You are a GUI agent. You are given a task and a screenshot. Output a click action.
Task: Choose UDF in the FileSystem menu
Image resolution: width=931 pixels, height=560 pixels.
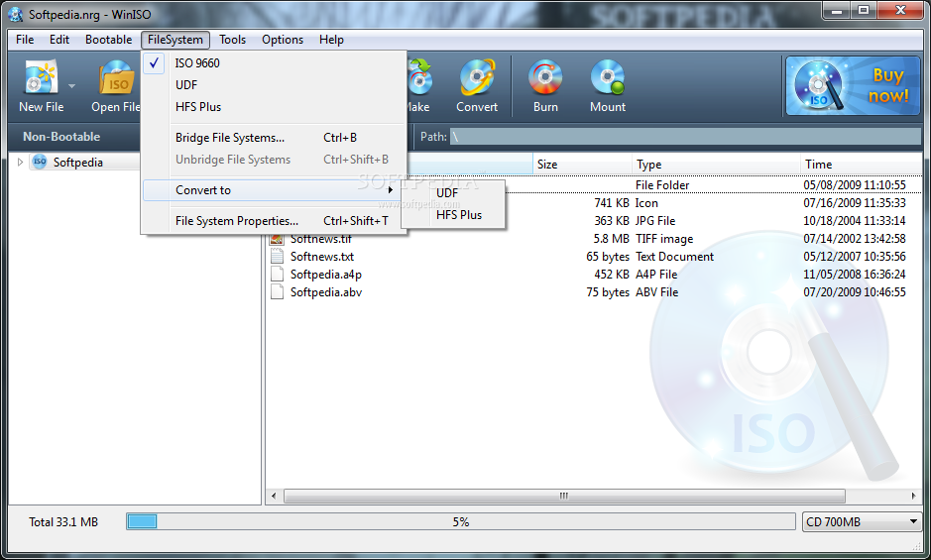(x=274, y=85)
